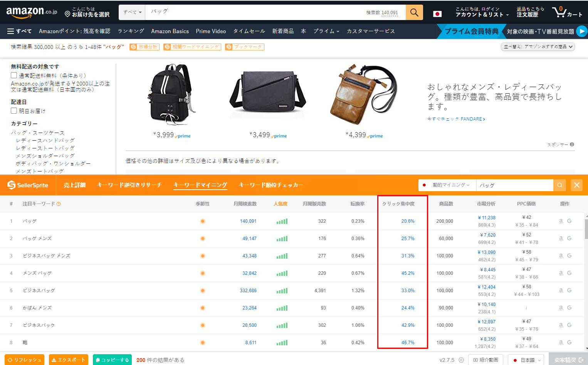Switch to キーワード順位チェッカー tab
This screenshot has width=588, height=365.
tap(271, 185)
